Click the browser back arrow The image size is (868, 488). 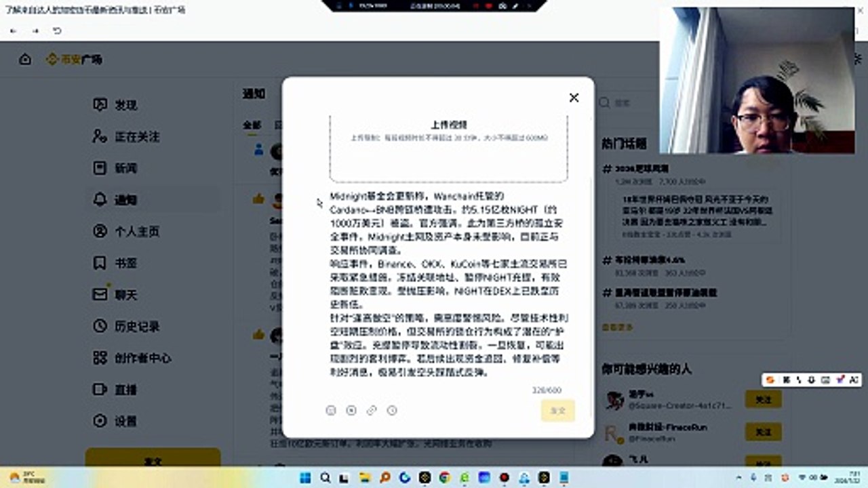point(14,31)
